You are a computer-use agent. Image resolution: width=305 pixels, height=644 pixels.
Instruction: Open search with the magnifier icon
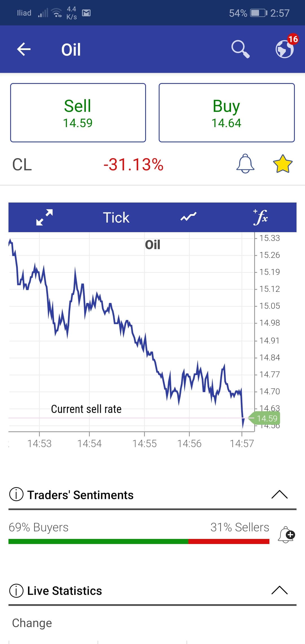coord(240,49)
